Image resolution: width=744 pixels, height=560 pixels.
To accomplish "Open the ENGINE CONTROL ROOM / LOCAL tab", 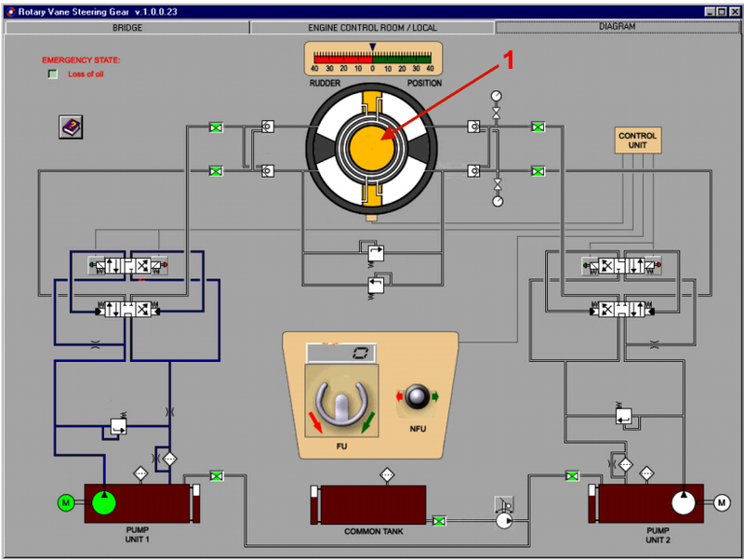I will [372, 28].
